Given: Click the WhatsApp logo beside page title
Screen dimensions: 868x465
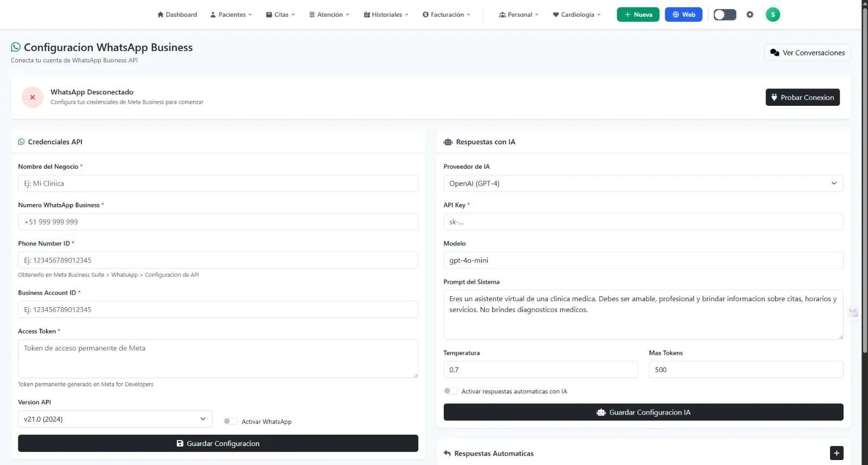Looking at the screenshot, I should tap(16, 47).
